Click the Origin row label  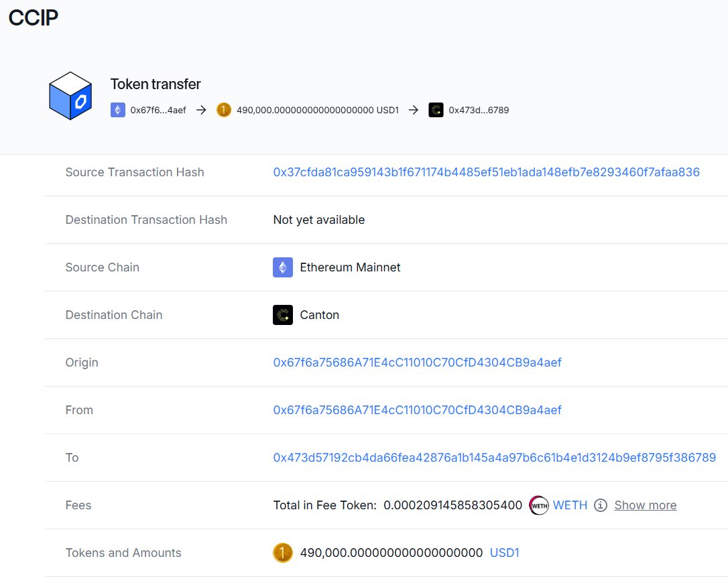82,363
